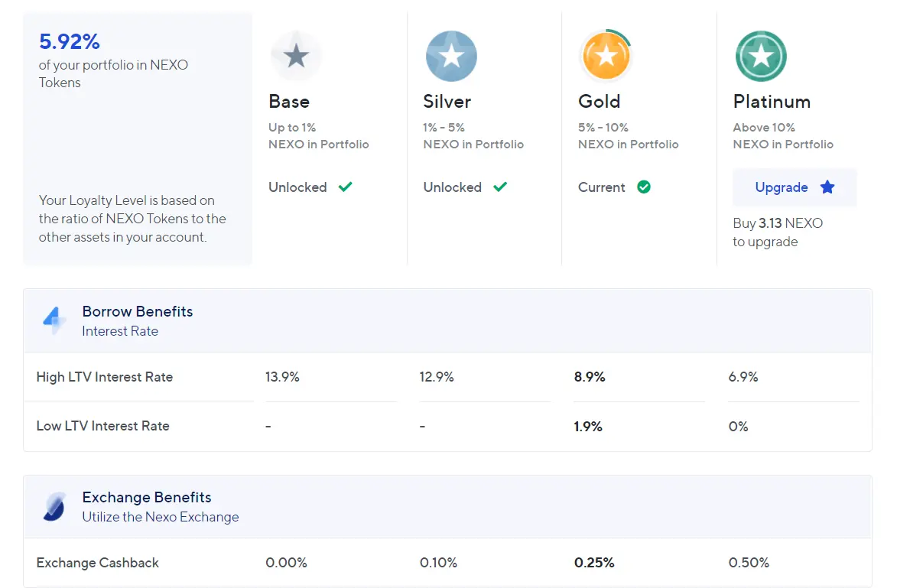Click the Base tier heading

click(x=289, y=101)
